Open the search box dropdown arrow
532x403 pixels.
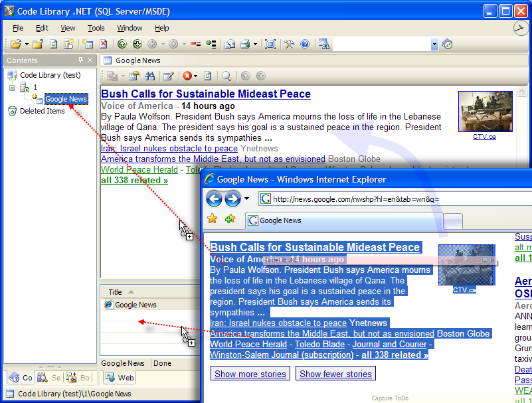(434, 44)
